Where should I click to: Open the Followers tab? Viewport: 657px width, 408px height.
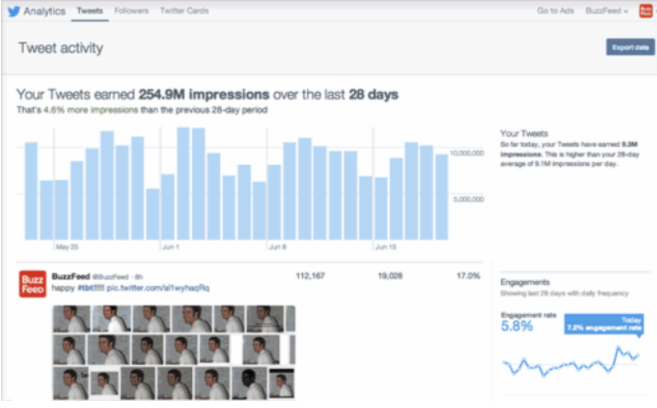[x=130, y=11]
